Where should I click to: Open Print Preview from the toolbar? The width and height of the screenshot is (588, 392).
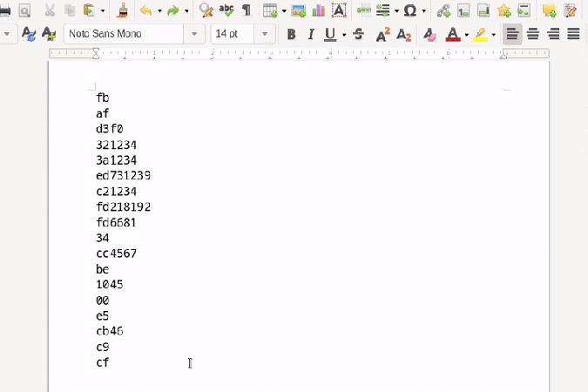click(24, 10)
